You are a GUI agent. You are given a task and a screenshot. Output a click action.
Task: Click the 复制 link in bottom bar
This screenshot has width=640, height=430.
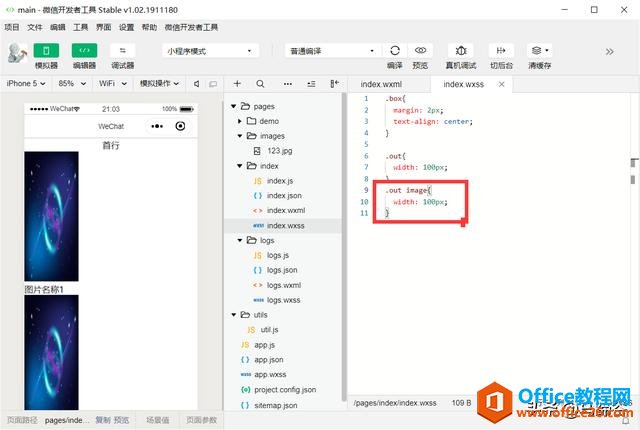click(x=103, y=421)
